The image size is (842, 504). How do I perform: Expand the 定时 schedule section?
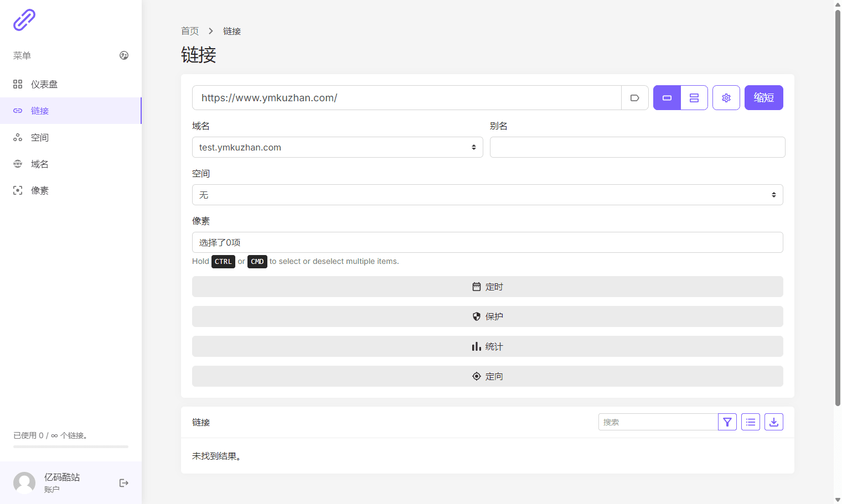pos(488,287)
